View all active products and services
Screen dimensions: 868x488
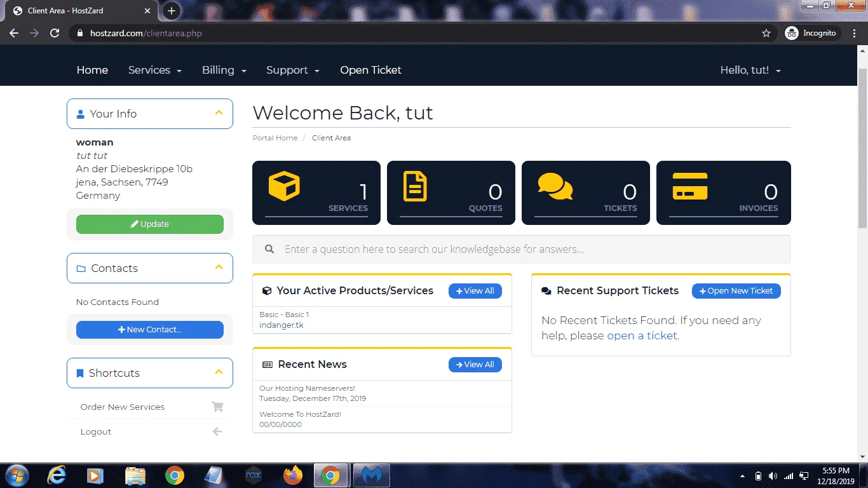pyautogui.click(x=475, y=291)
